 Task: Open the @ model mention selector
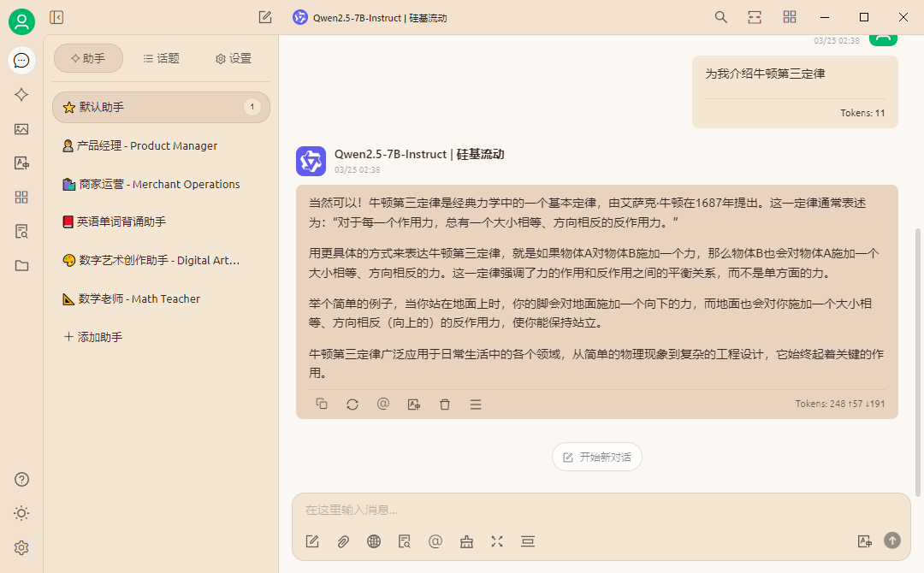coord(435,541)
